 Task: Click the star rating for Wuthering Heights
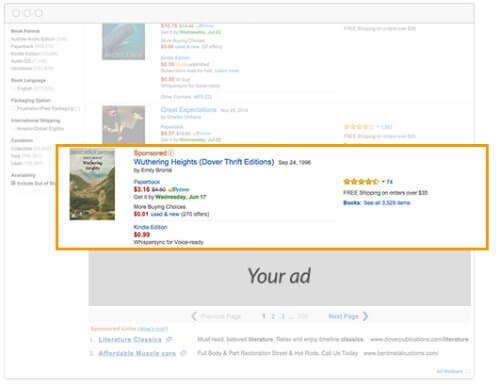[x=361, y=182]
